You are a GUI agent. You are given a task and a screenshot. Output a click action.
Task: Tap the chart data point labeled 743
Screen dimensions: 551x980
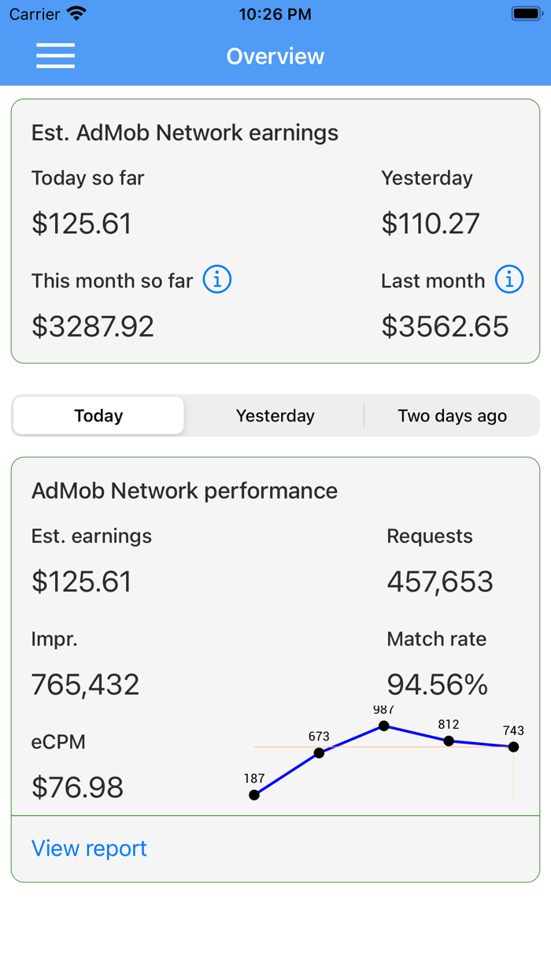[x=513, y=748]
